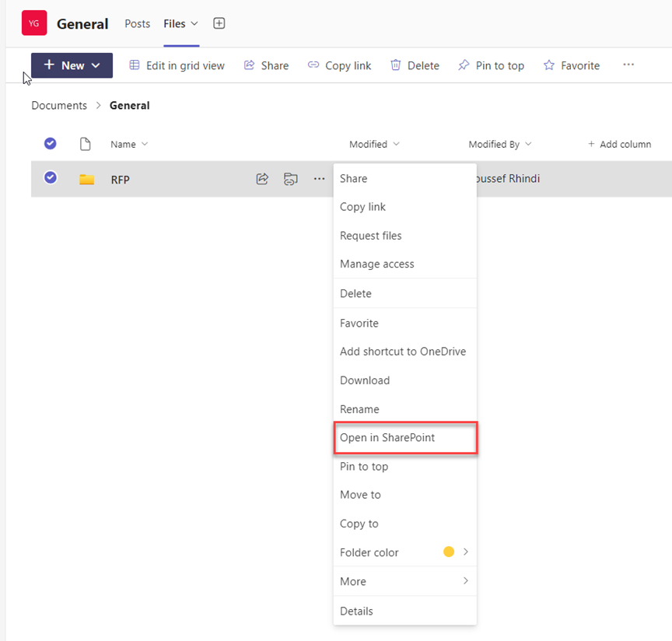Click the Documents breadcrumb link
This screenshot has width=672, height=641.
(x=59, y=105)
